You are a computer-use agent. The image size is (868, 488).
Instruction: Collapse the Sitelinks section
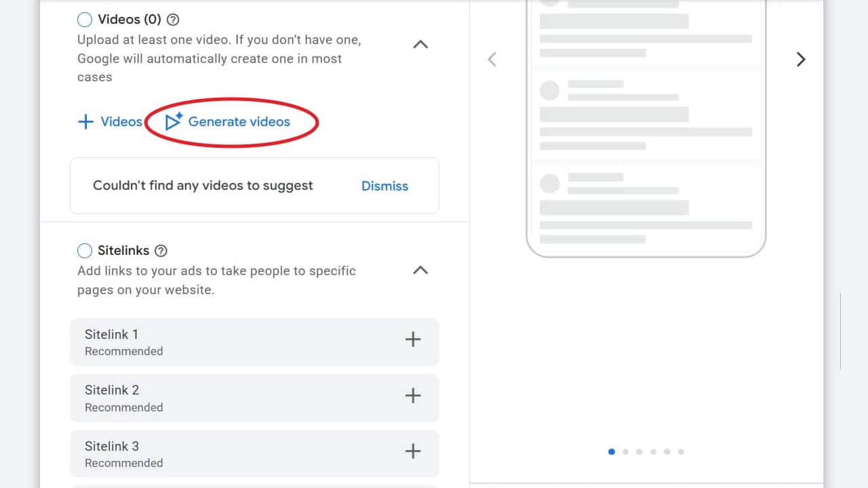[420, 270]
